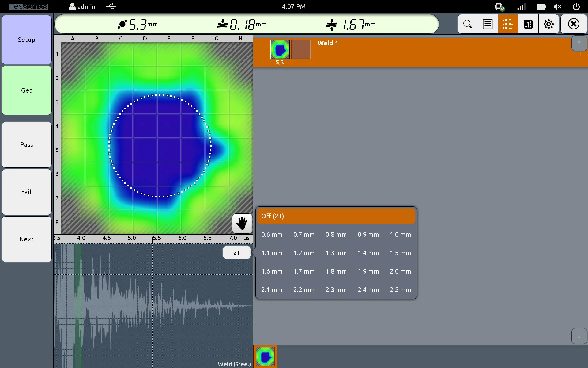This screenshot has height=368, width=588.
Task: Open the Weld 1 entry
Action: pos(328,43)
